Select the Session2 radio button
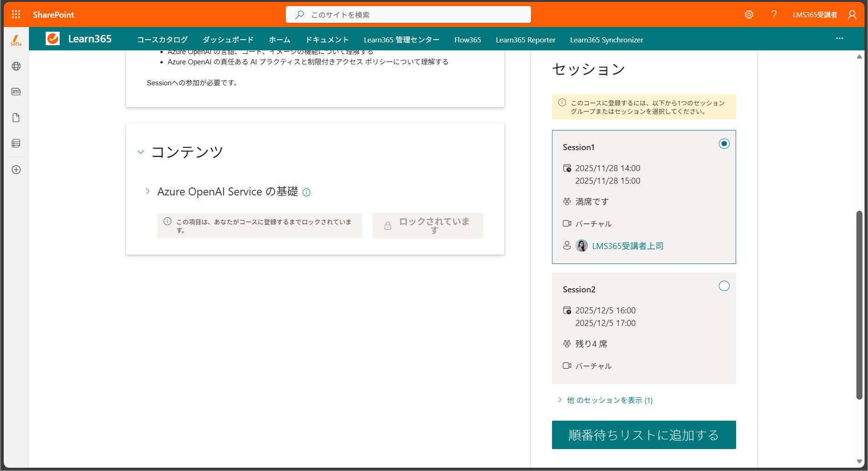Image resolution: width=868 pixels, height=471 pixels. pos(724,286)
